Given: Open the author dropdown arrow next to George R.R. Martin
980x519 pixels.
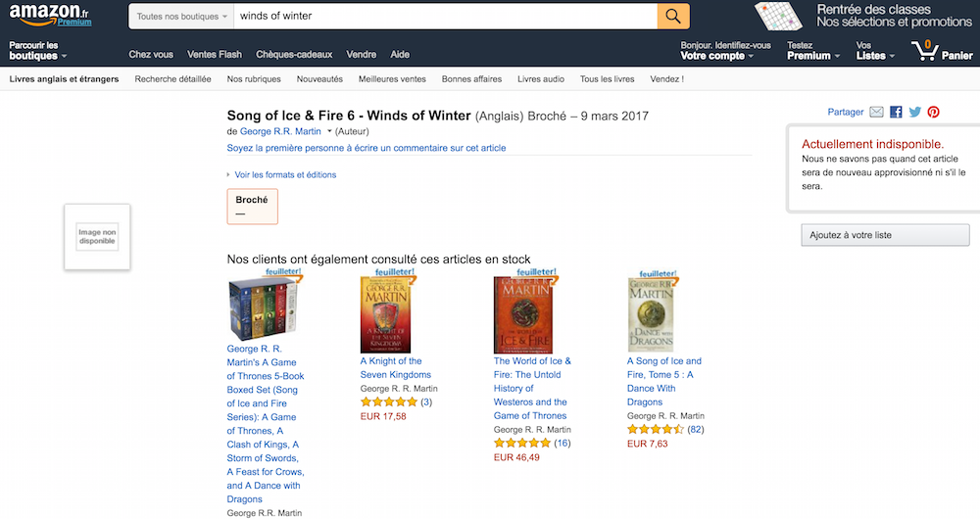Looking at the screenshot, I should 329,131.
